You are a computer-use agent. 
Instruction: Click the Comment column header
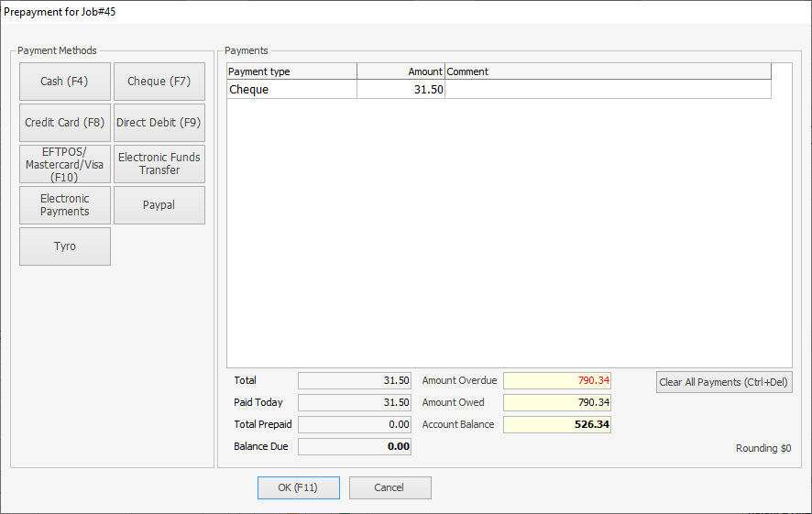[607, 71]
